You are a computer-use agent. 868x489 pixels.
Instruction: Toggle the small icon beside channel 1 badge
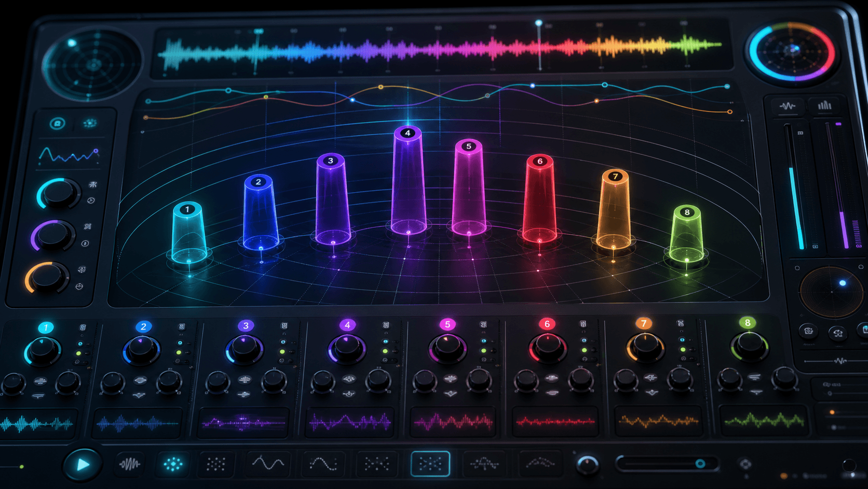pos(83,327)
